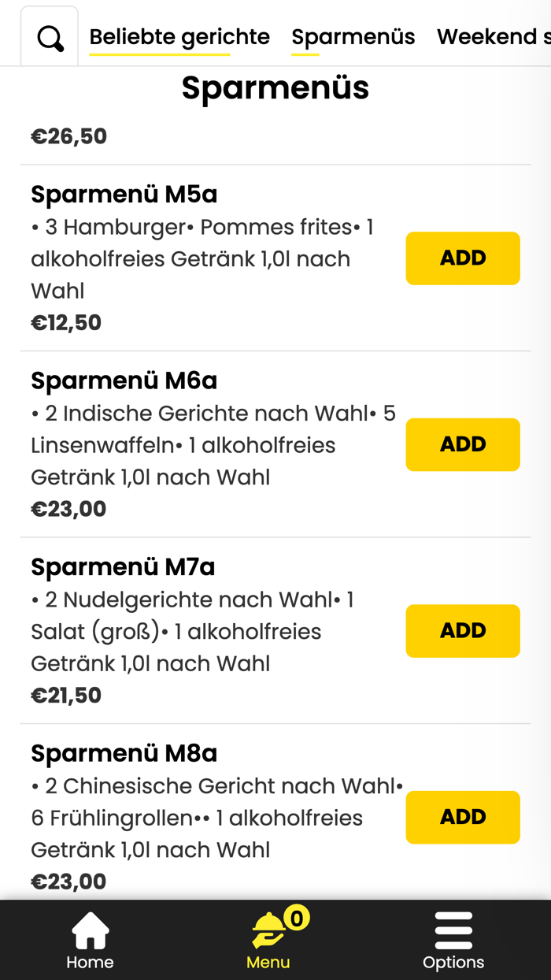The image size is (551, 980).
Task: Open Sparmenü M6a item title
Action: (x=124, y=380)
